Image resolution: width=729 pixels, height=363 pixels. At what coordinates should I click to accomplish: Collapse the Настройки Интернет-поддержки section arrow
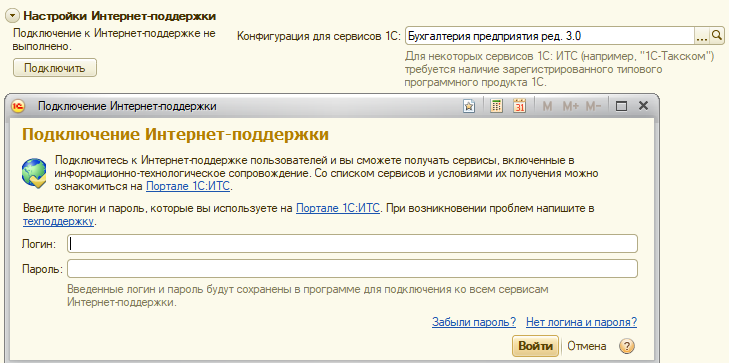[13, 16]
